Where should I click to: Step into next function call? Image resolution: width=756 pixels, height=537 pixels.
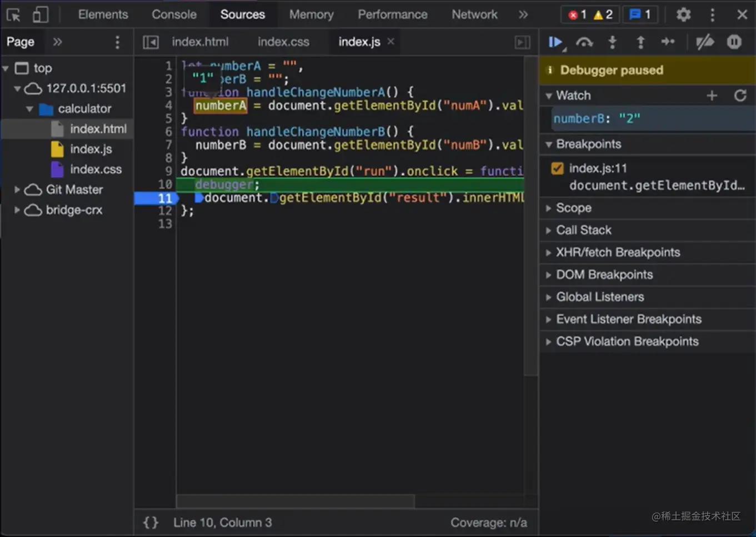point(612,42)
